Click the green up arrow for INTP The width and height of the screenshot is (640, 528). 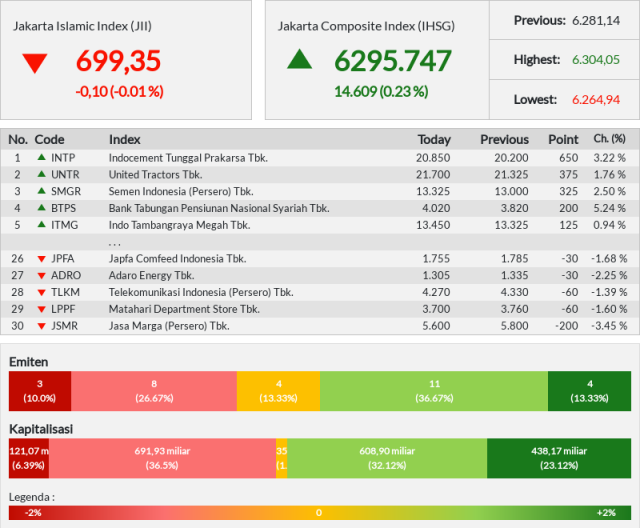[41, 157]
